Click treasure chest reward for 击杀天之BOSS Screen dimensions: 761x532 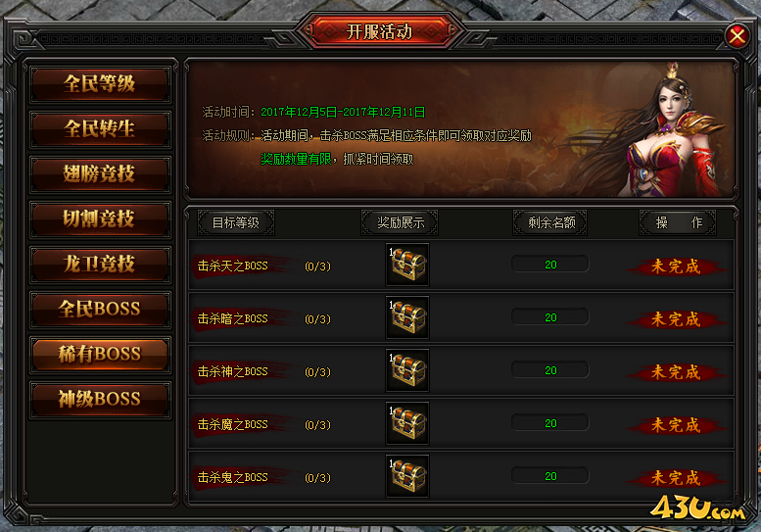(x=407, y=265)
